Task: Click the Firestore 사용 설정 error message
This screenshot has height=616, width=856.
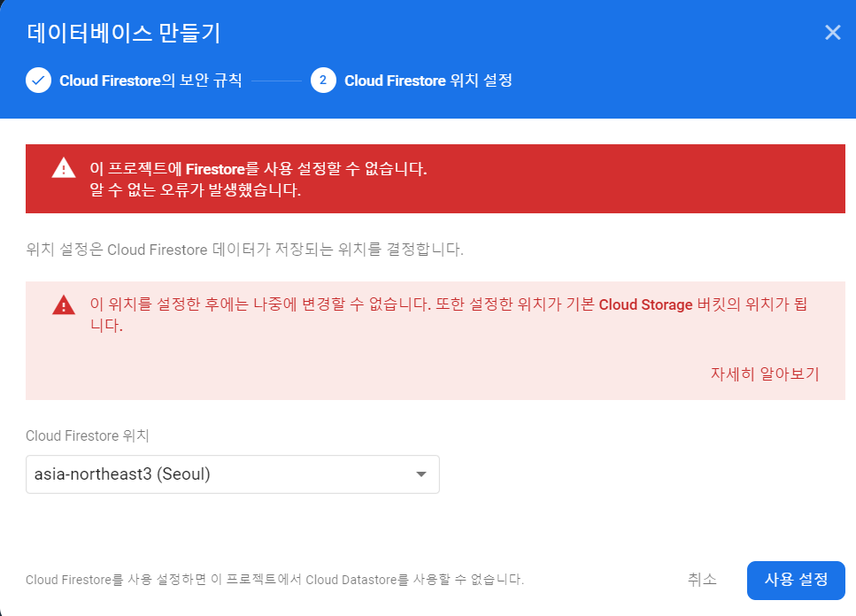Action: click(x=258, y=168)
